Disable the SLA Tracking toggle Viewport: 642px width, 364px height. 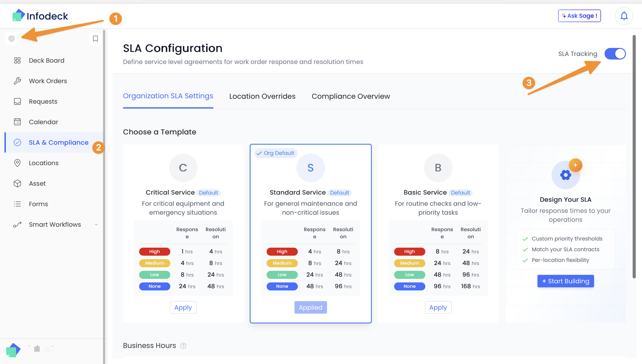615,53
